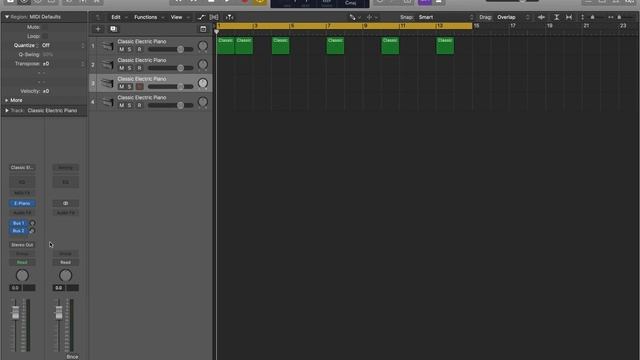Click the Bus 1 send slot

(18, 223)
